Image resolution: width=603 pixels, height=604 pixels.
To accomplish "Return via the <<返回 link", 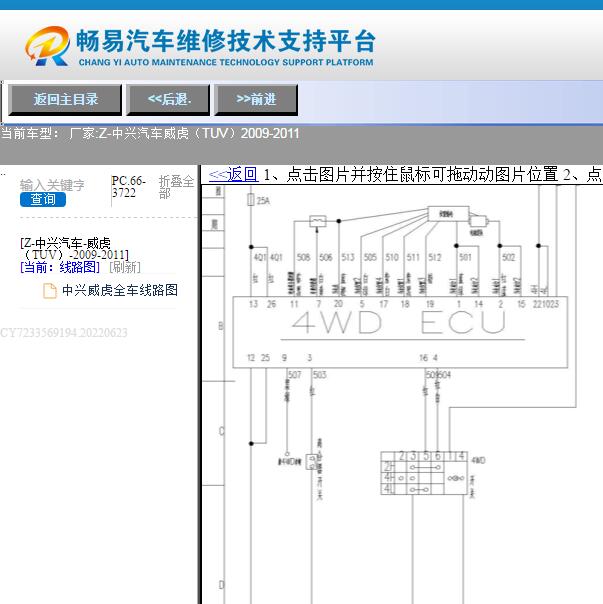I will 233,174.
